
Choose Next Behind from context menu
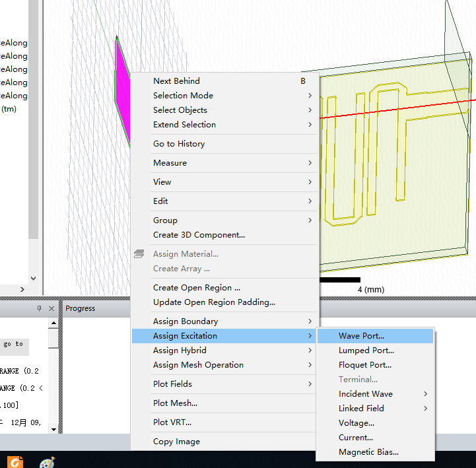pyautogui.click(x=225, y=81)
